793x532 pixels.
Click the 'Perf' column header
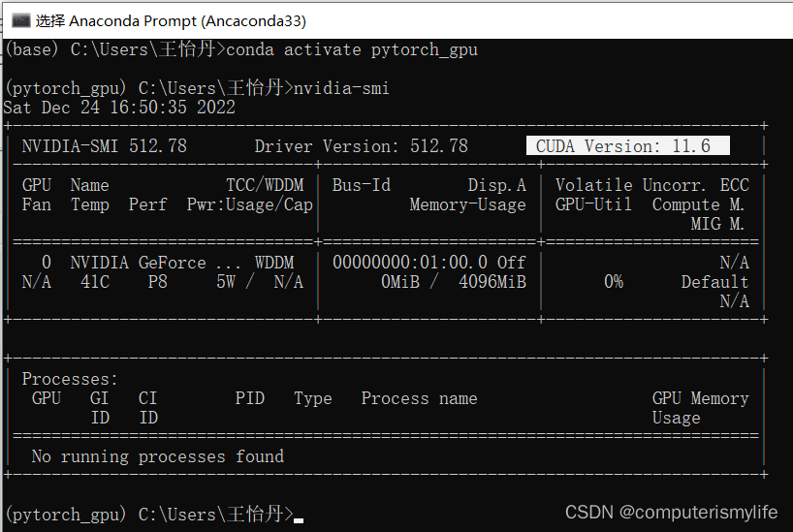click(x=147, y=204)
